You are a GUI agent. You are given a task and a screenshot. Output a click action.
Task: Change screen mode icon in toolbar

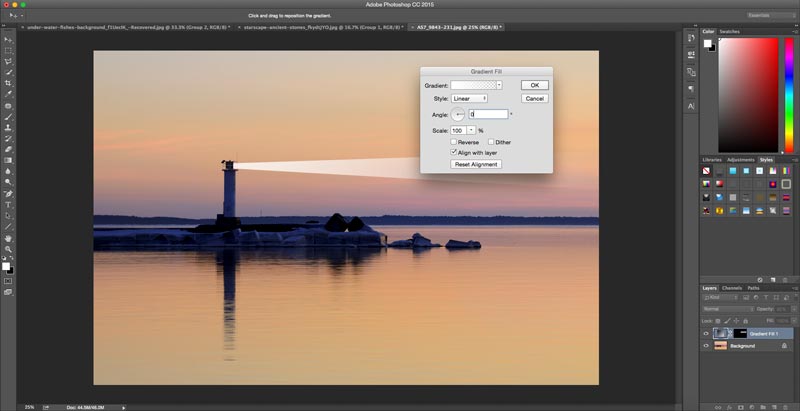pyautogui.click(x=8, y=292)
